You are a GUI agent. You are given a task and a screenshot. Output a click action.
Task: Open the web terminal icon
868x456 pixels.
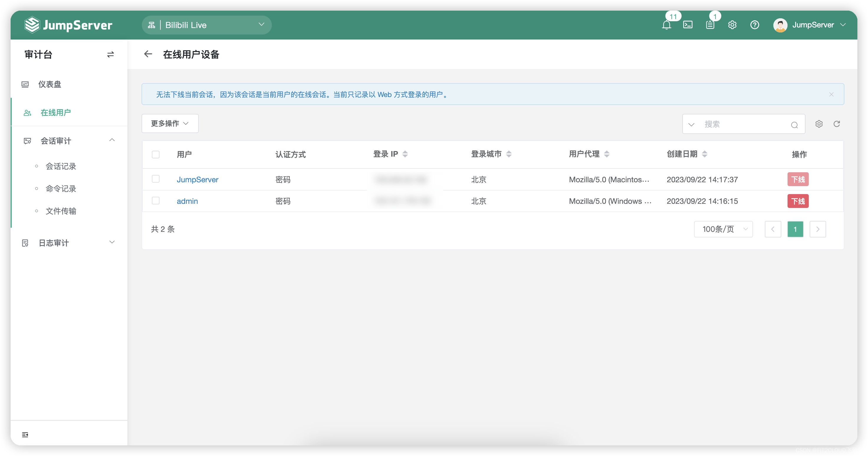point(688,25)
